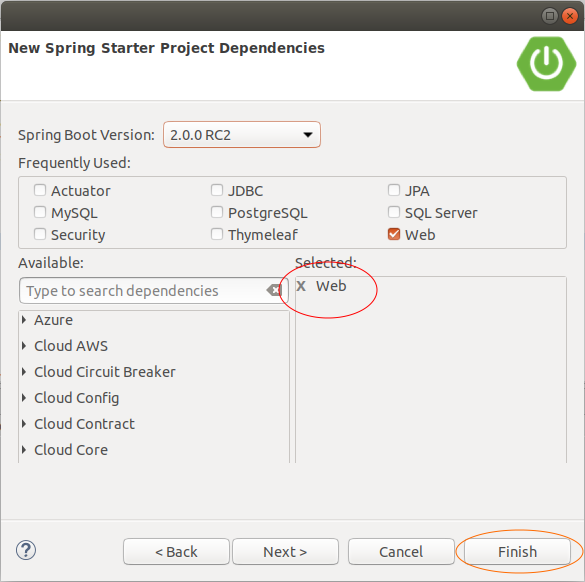Click the help question mark icon
The image size is (585, 582).
pyautogui.click(x=26, y=550)
